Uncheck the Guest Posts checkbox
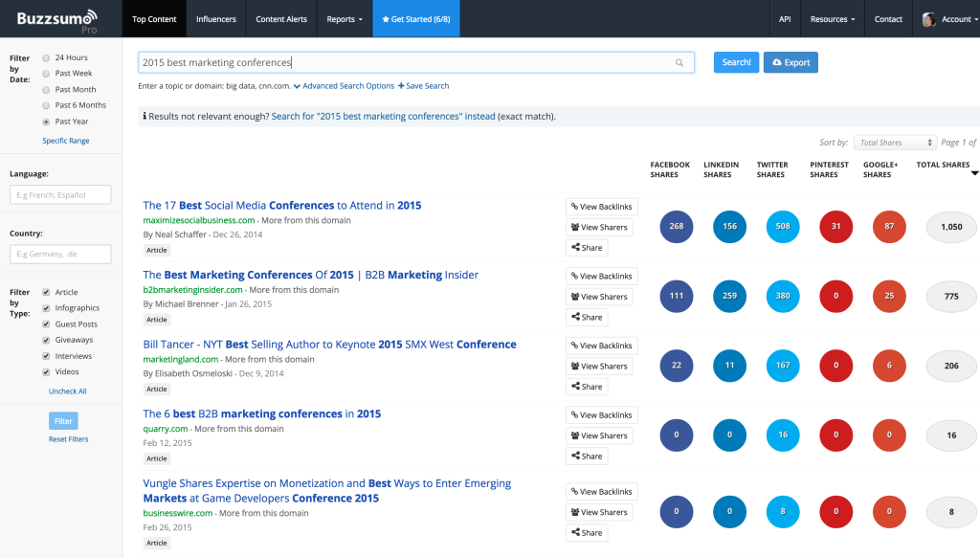Viewport: 980px width, 558px height. 46,324
